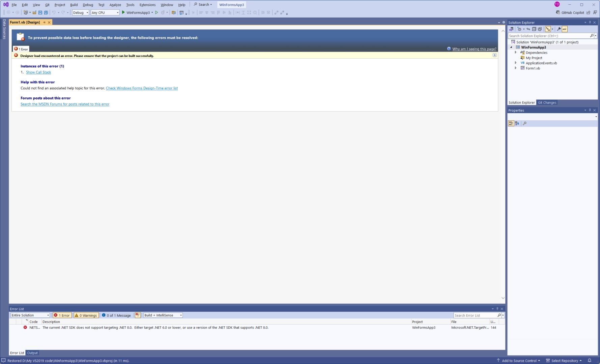This screenshot has width=600, height=364.
Task: Select Categorized view in Properties panel
Action: [511, 123]
